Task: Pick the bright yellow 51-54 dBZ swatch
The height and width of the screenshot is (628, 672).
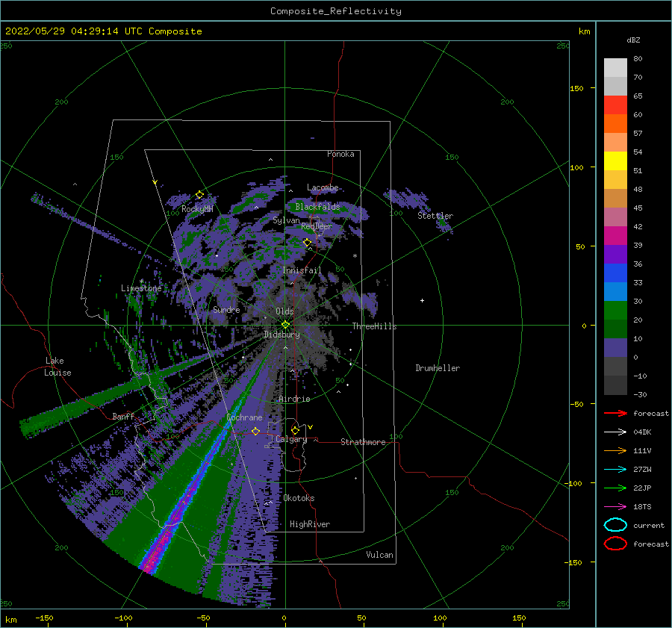Action: click(615, 161)
